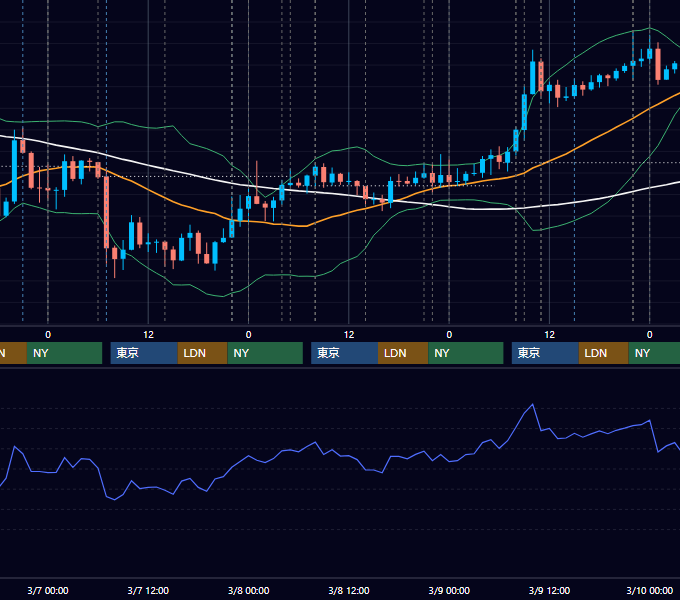Image resolution: width=680 pixels, height=600 pixels.
Task: Click the 12 hour label for 3/9 noon
Action: 549,335
